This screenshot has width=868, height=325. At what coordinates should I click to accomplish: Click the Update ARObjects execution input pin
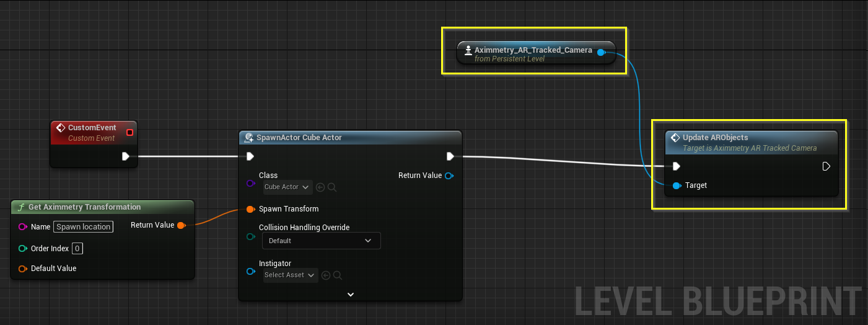677,166
